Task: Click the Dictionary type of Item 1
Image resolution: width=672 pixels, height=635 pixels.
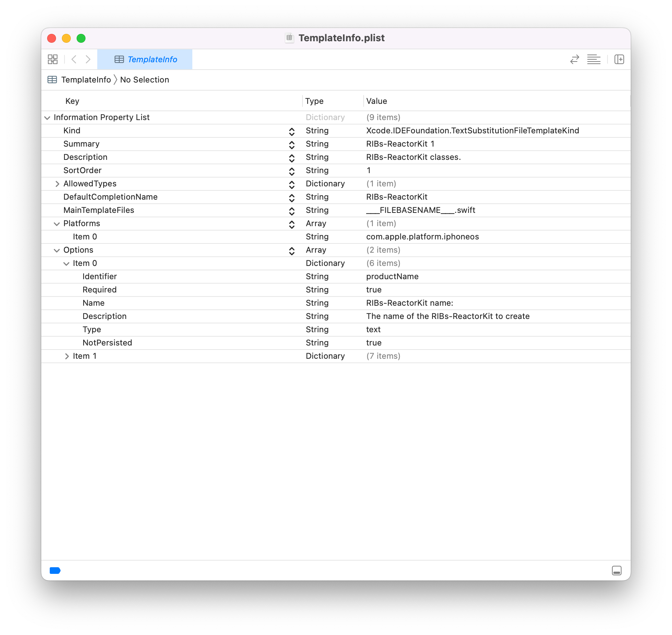Action: coord(325,356)
